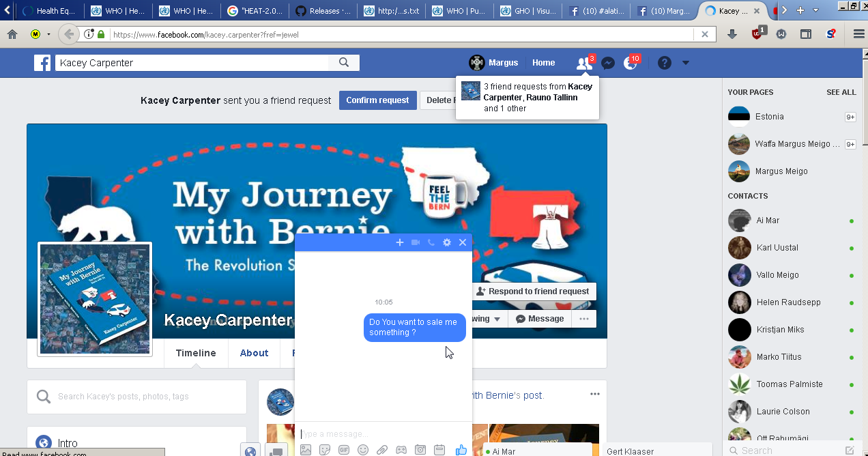This screenshot has height=456, width=868.
Task: Open post options ellipsis menu
Action: pyautogui.click(x=595, y=394)
